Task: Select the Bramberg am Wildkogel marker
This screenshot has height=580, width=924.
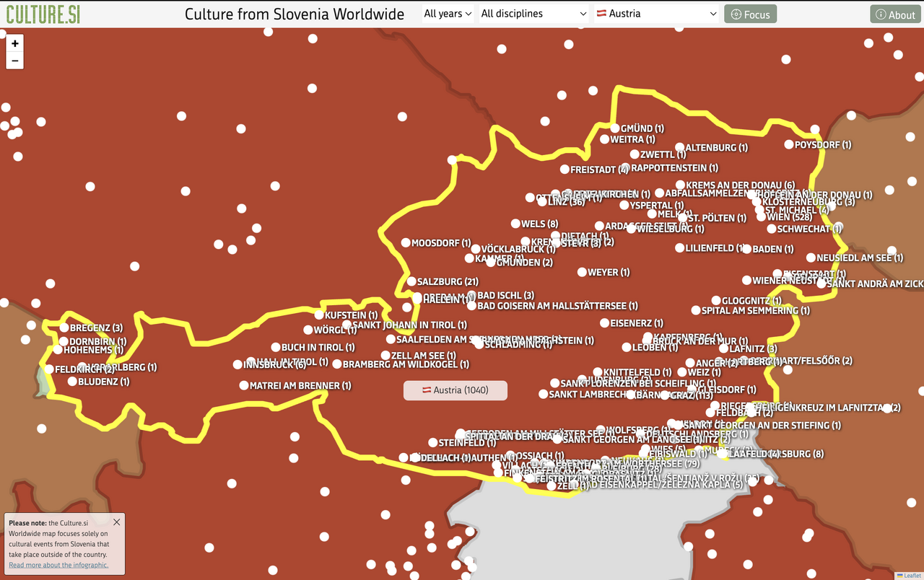Action: [x=336, y=364]
